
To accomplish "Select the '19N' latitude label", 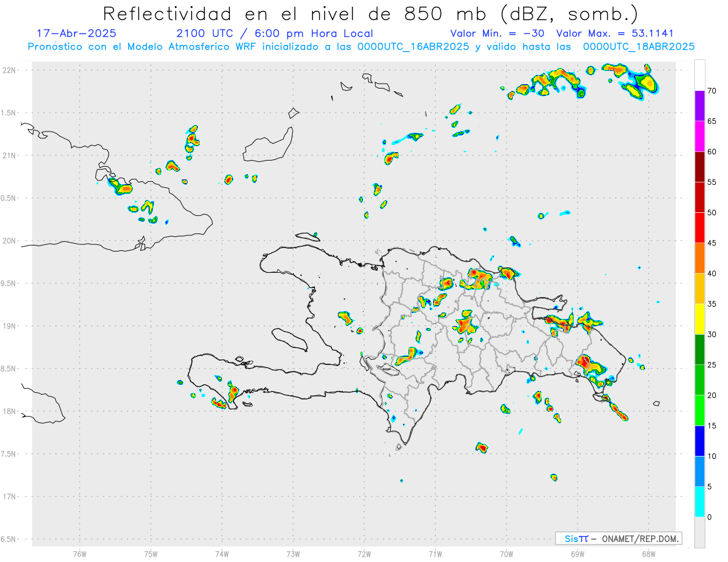I will [10, 326].
